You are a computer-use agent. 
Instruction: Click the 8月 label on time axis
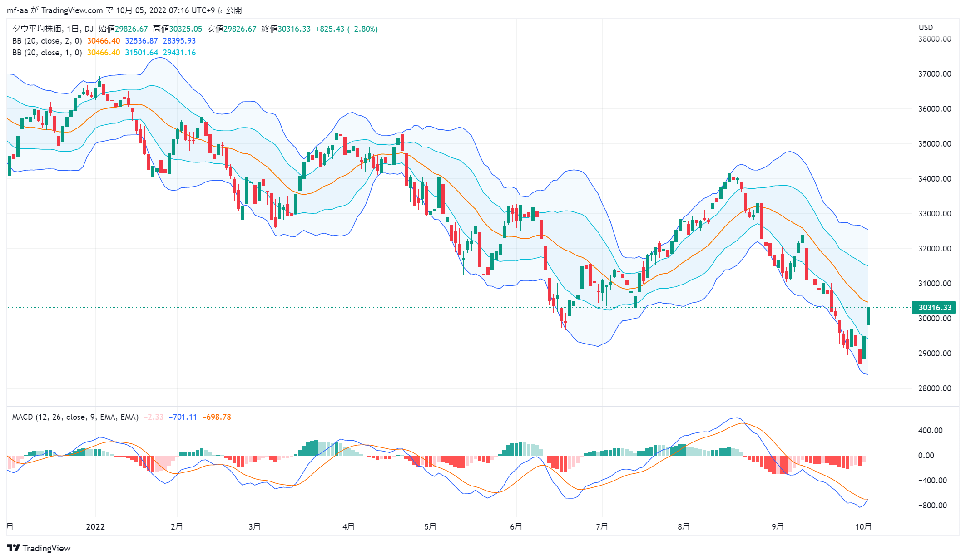[684, 527]
